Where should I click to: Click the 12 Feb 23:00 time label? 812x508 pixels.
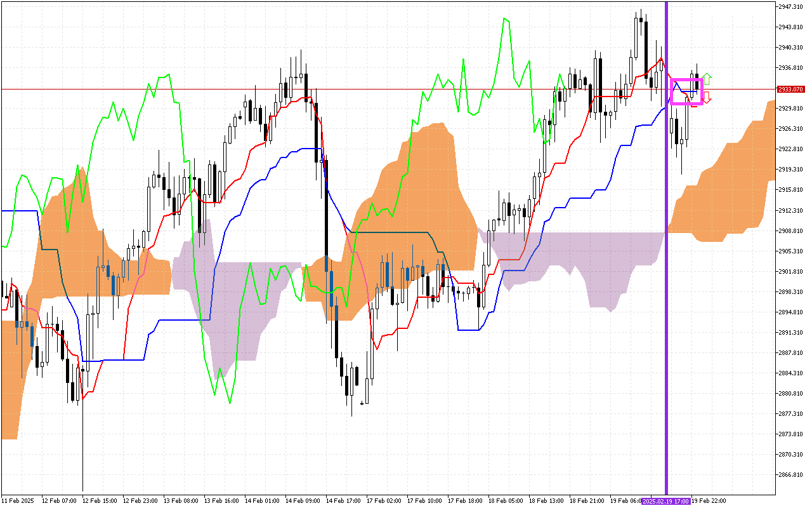click(x=141, y=501)
